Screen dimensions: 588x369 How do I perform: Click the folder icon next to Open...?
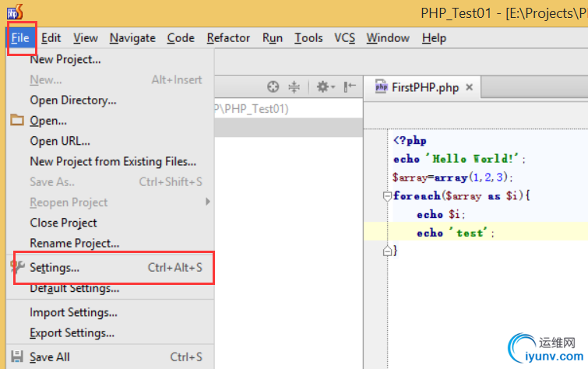click(x=17, y=120)
